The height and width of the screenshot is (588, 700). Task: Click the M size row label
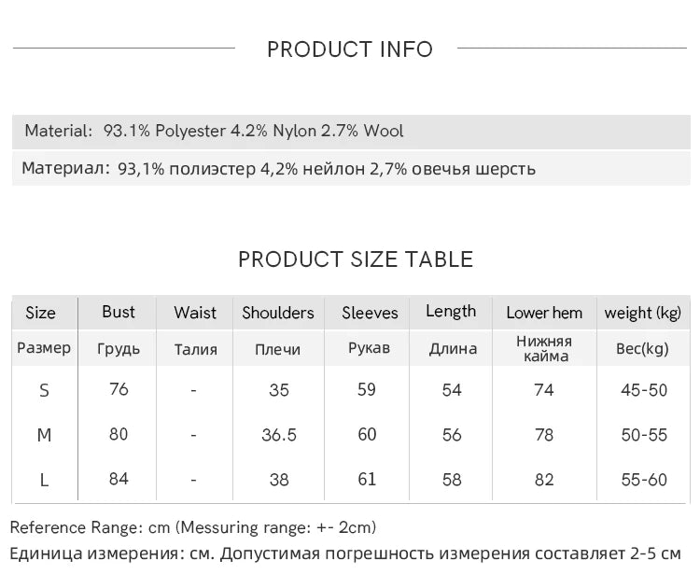[x=44, y=435]
